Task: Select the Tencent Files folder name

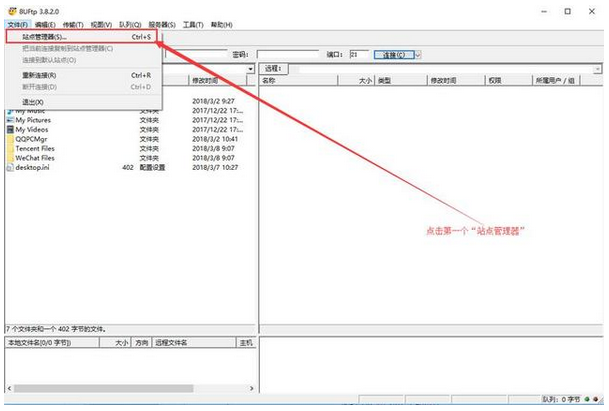Action: pos(35,148)
